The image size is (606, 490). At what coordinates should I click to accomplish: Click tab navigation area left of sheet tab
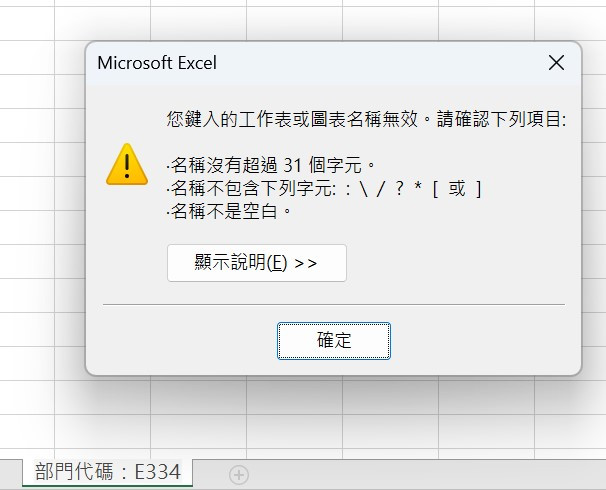coord(11,475)
